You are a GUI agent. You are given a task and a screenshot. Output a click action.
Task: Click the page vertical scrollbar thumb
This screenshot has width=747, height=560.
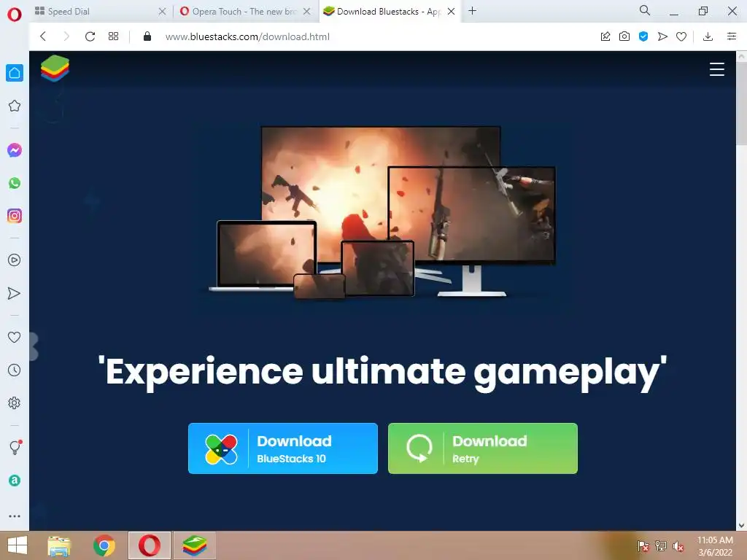pyautogui.click(x=741, y=102)
